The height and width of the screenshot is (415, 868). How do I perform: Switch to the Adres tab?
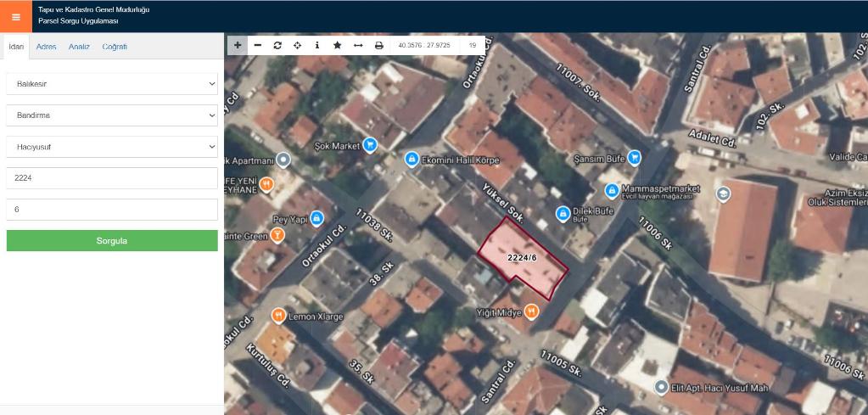(46, 47)
